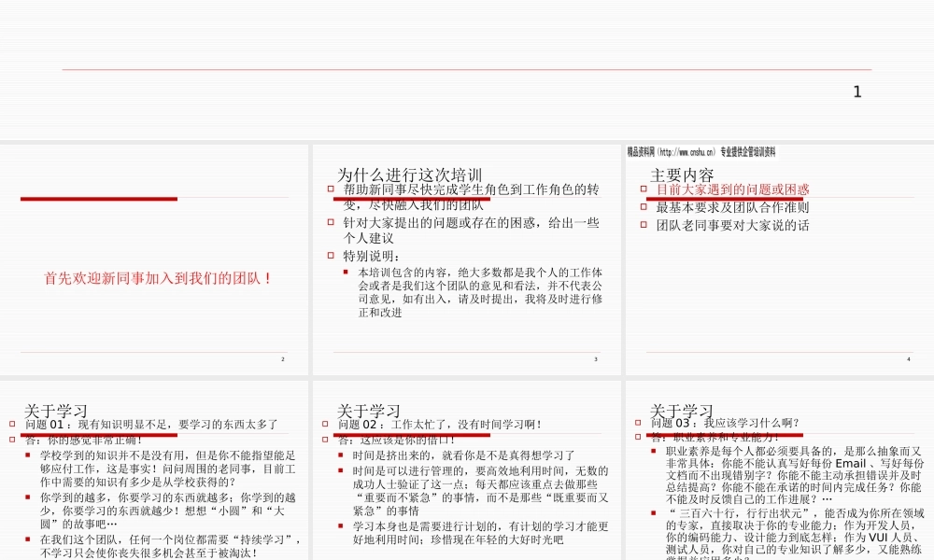Click red bullet 目前大家遇到的问题或困惑

point(732,189)
